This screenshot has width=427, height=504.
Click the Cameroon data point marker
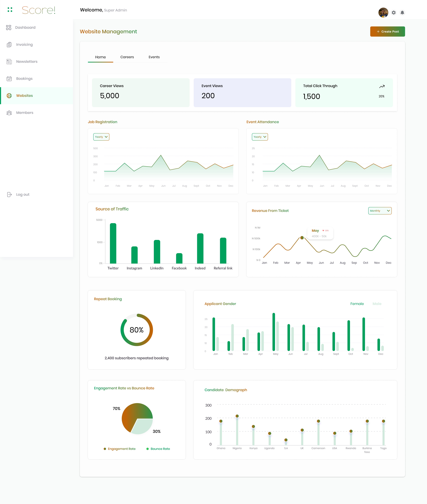[x=318, y=421]
